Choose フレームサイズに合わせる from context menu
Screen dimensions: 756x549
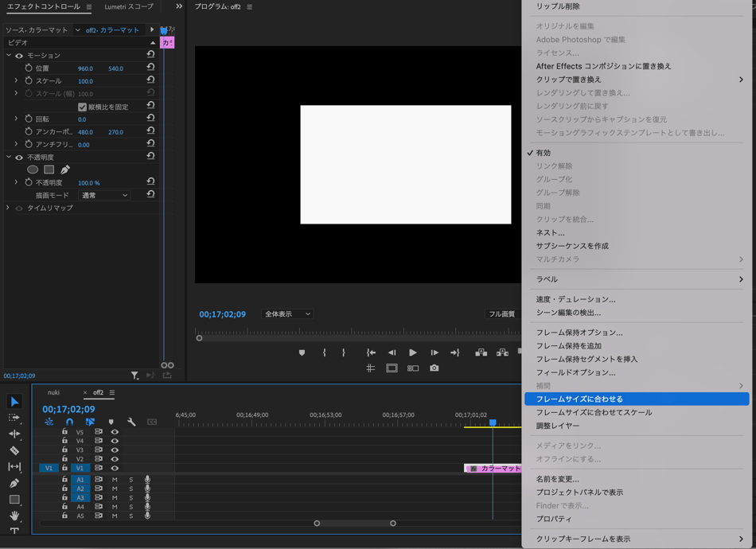click(579, 399)
